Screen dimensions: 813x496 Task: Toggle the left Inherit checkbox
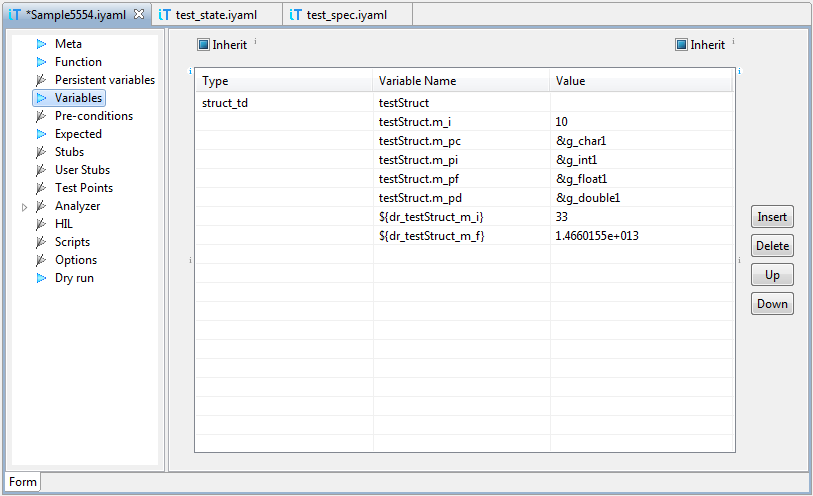click(203, 45)
